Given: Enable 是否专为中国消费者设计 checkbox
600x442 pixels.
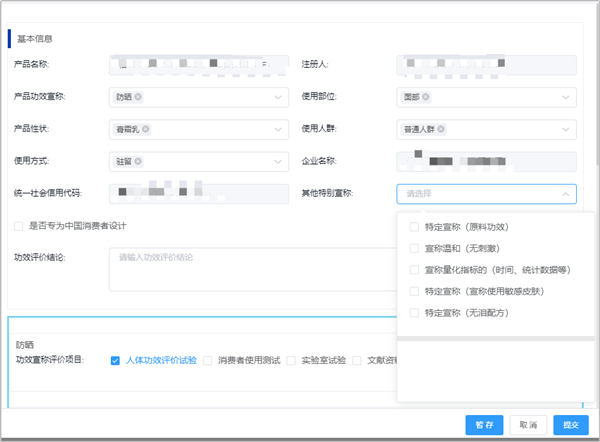Looking at the screenshot, I should 19,226.
